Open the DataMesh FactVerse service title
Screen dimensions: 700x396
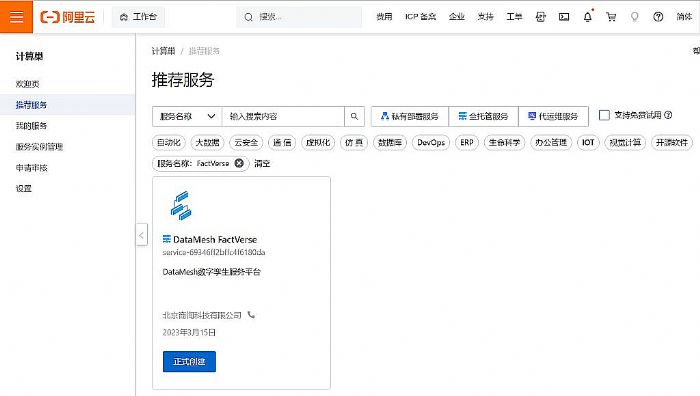click(x=215, y=240)
